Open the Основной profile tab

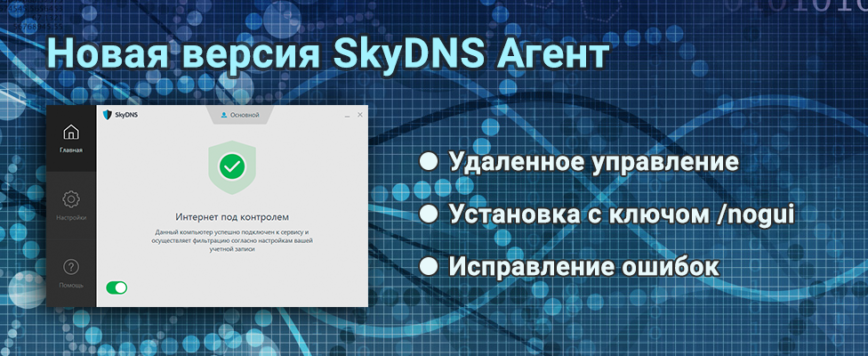click(240, 115)
